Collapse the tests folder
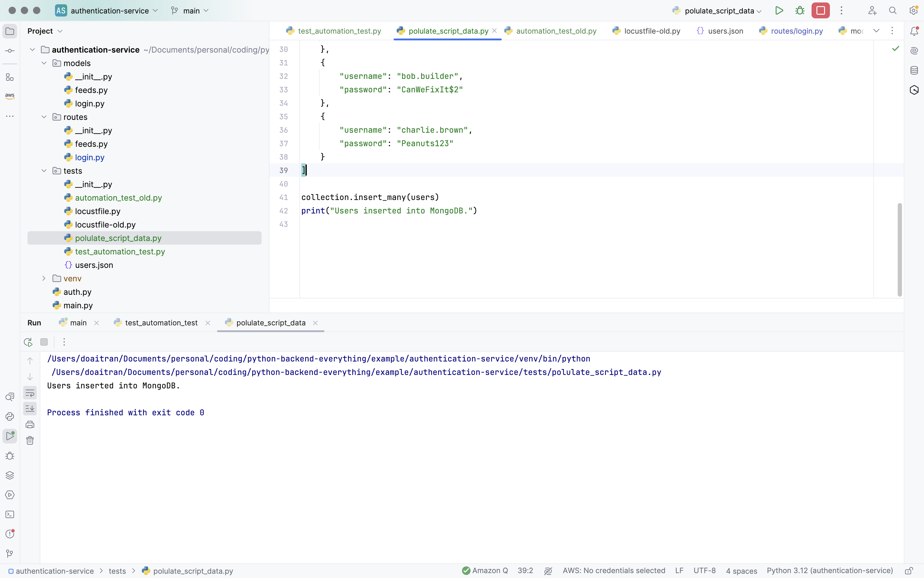 (44, 171)
